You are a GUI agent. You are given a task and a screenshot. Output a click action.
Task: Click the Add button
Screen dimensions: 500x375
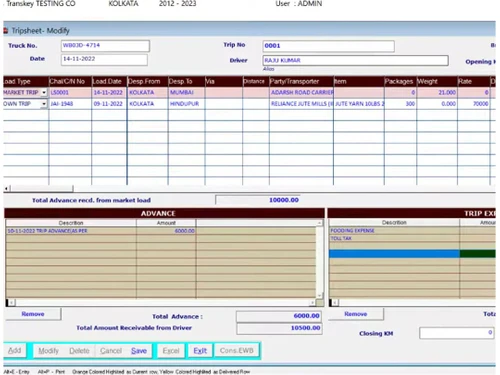point(15,351)
